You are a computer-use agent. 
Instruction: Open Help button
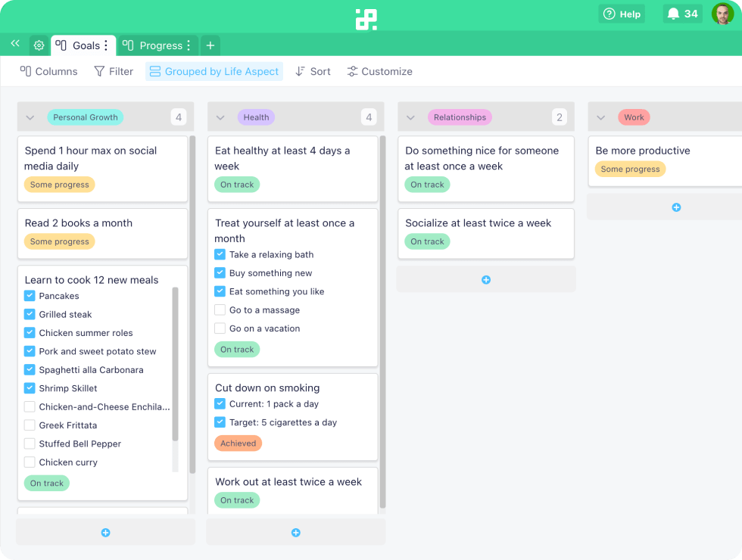pos(622,14)
